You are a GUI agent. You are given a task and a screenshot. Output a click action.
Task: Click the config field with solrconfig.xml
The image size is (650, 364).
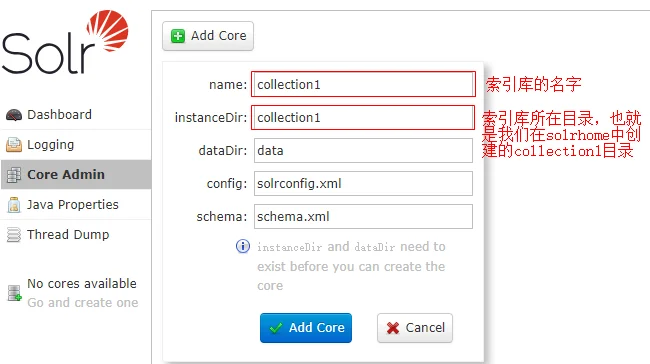pos(363,183)
